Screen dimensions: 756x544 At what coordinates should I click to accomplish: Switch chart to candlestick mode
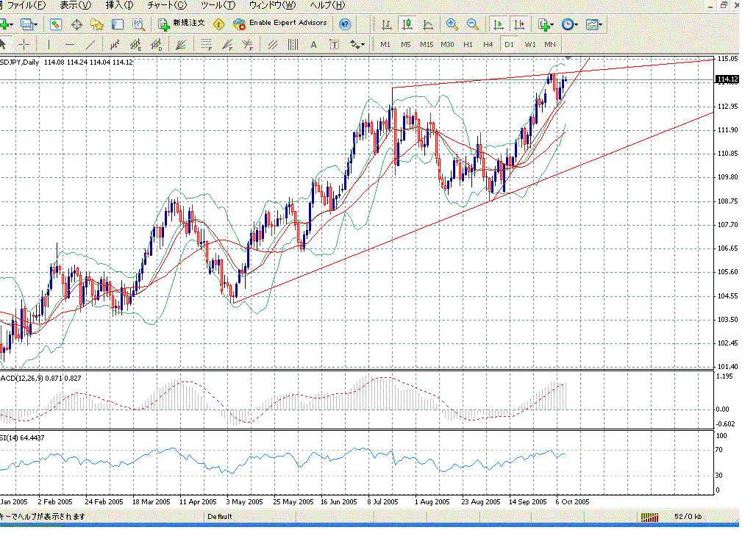click(407, 24)
